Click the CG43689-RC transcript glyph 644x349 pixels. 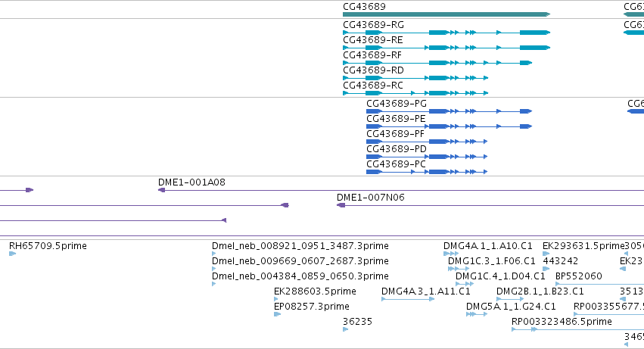point(415,93)
